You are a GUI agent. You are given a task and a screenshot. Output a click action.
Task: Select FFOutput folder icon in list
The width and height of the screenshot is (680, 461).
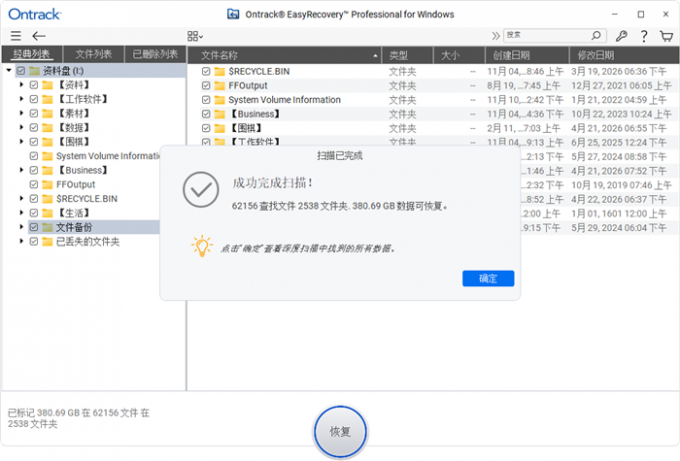pyautogui.click(x=220, y=85)
